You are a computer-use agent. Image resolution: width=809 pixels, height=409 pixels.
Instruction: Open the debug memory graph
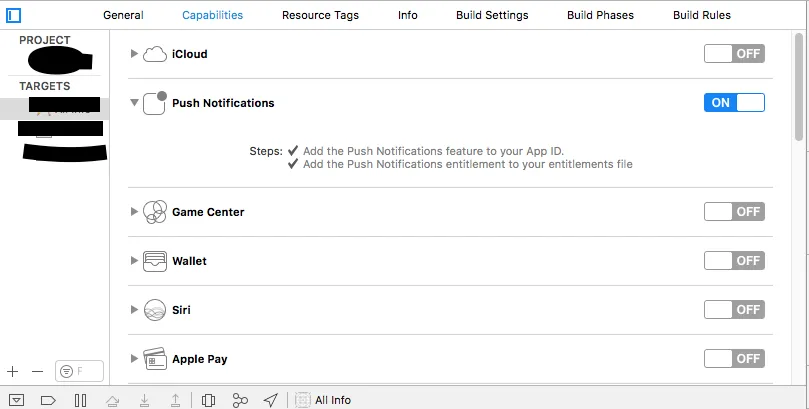click(x=240, y=400)
